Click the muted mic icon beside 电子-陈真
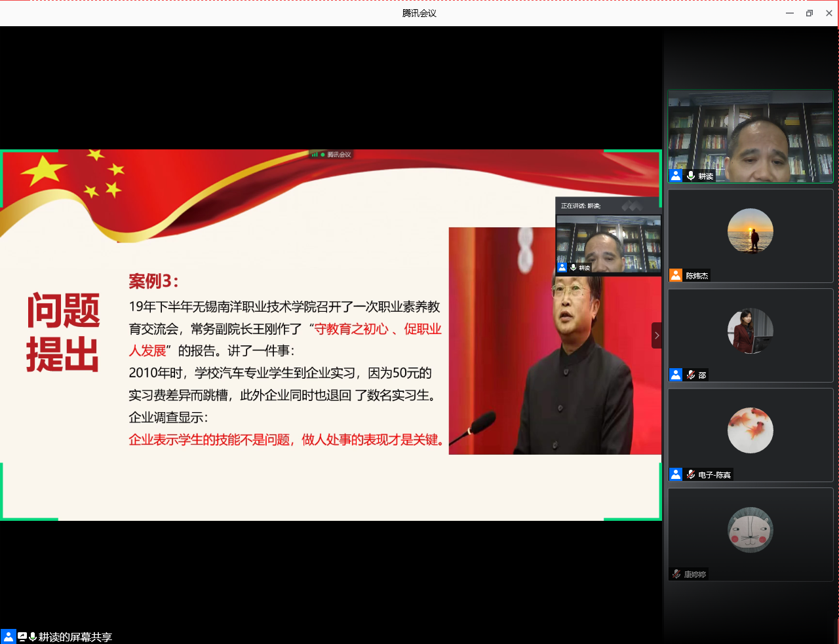 click(690, 474)
